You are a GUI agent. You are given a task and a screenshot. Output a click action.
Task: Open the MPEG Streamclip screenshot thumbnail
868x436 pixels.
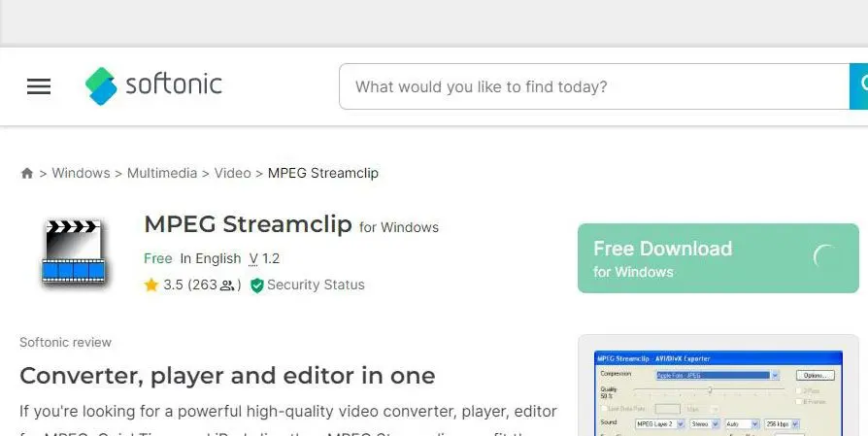point(718,393)
